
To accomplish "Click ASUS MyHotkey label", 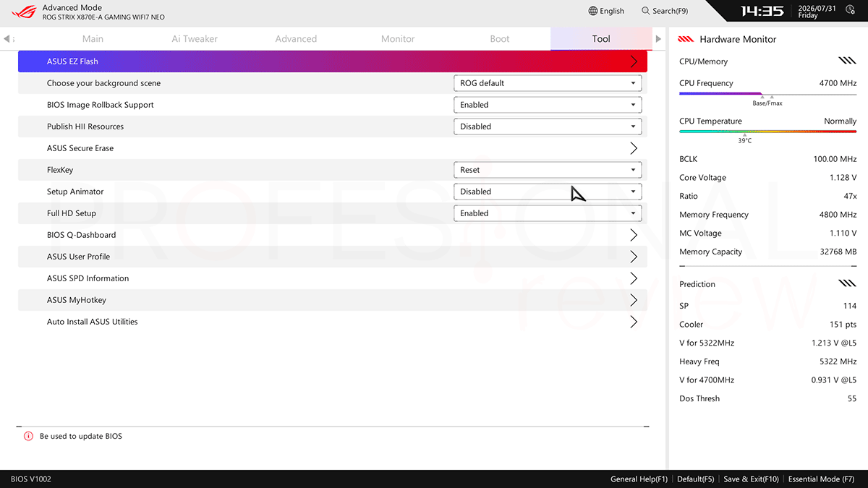I will pos(77,300).
